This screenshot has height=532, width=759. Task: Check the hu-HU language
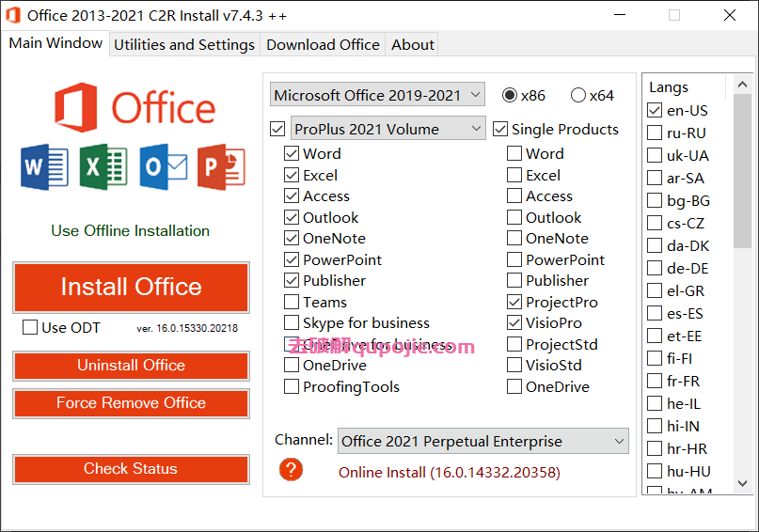click(655, 471)
